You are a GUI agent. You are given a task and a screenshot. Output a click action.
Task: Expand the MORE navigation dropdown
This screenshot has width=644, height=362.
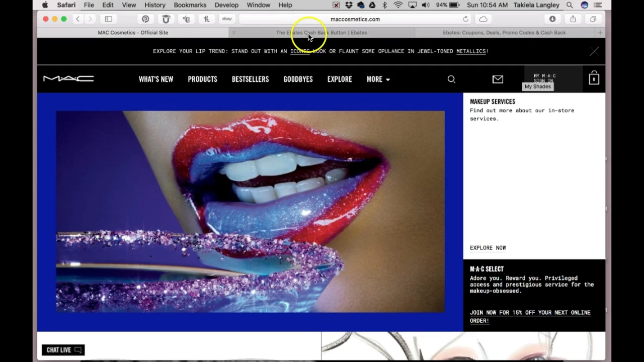tap(378, 79)
